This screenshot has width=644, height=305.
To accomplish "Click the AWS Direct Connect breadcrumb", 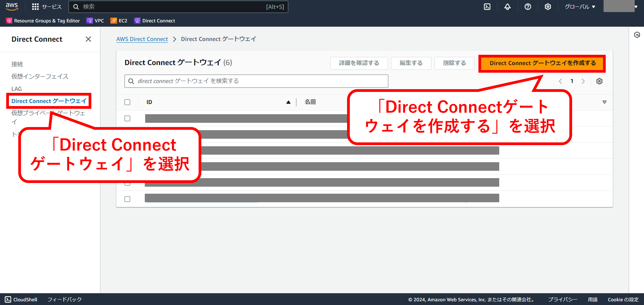I will [142, 39].
